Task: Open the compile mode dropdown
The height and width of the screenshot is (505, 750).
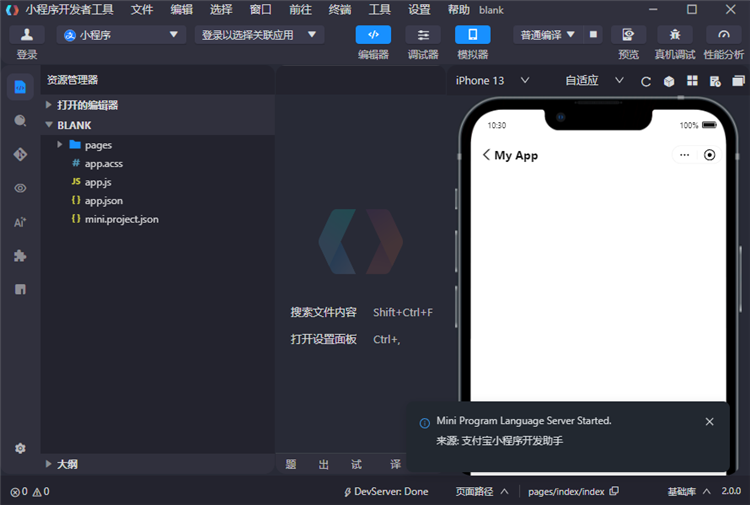Action: [x=548, y=34]
